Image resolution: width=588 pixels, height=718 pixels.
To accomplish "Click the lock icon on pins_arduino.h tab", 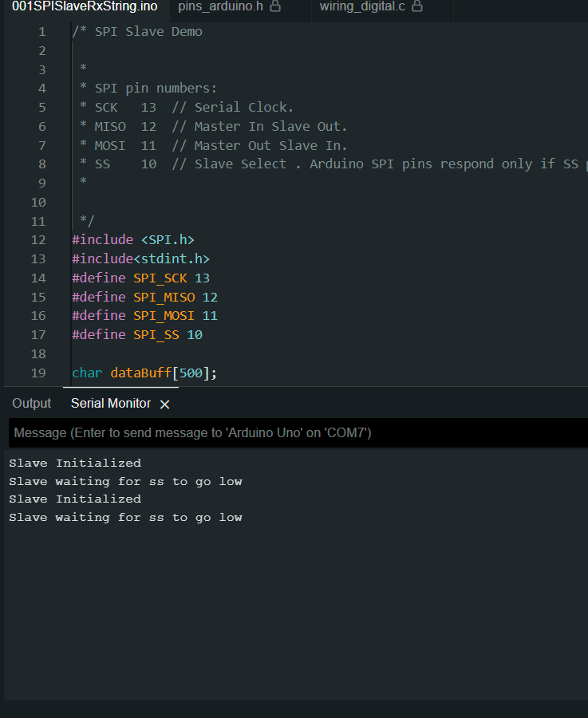I will 275,6.
